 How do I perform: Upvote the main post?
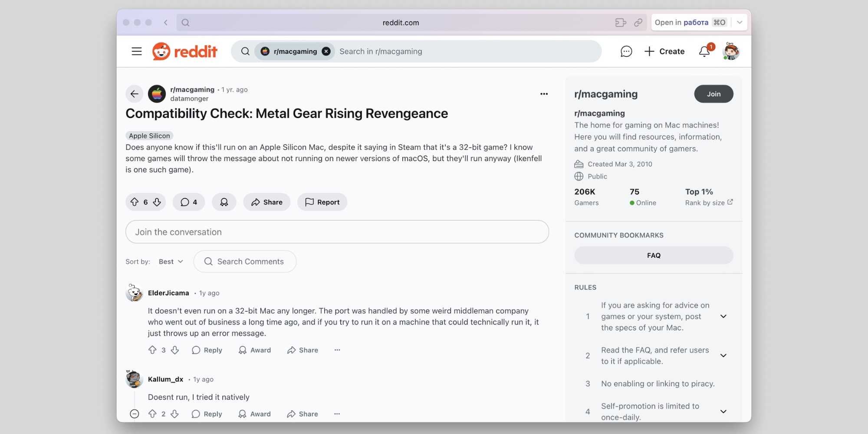tap(135, 202)
